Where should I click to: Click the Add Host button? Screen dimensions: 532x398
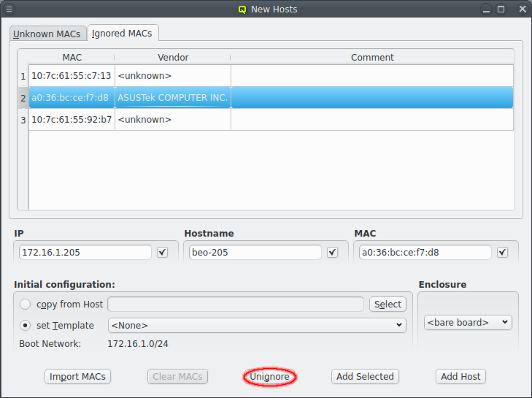[460, 377]
